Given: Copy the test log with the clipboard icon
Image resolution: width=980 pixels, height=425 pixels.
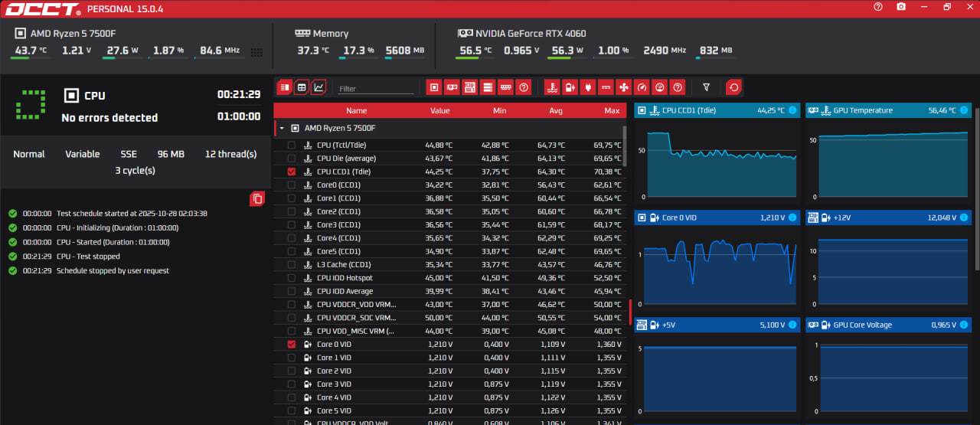Looking at the screenshot, I should pyautogui.click(x=257, y=199).
